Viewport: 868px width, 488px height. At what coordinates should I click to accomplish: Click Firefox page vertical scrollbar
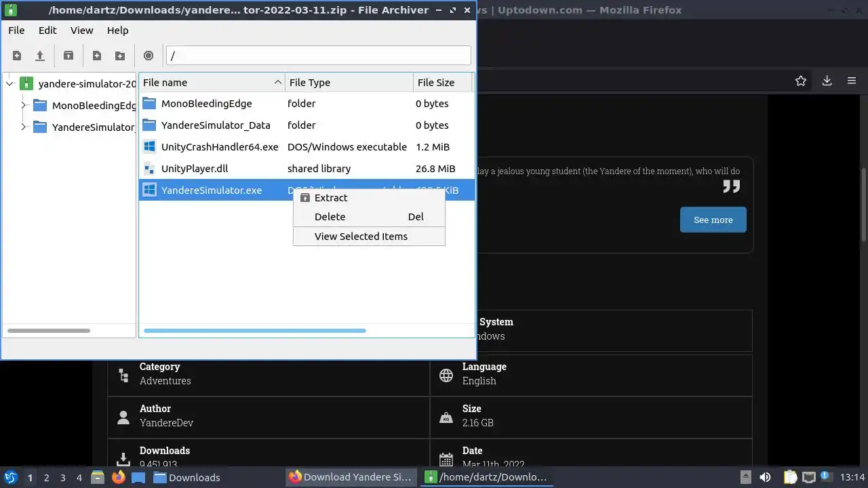(863, 203)
